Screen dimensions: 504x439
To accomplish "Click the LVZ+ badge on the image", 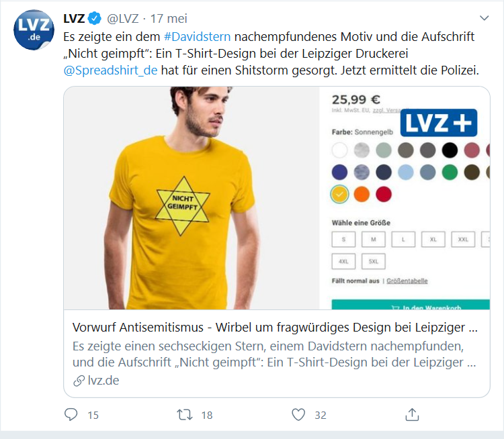I will (x=439, y=123).
